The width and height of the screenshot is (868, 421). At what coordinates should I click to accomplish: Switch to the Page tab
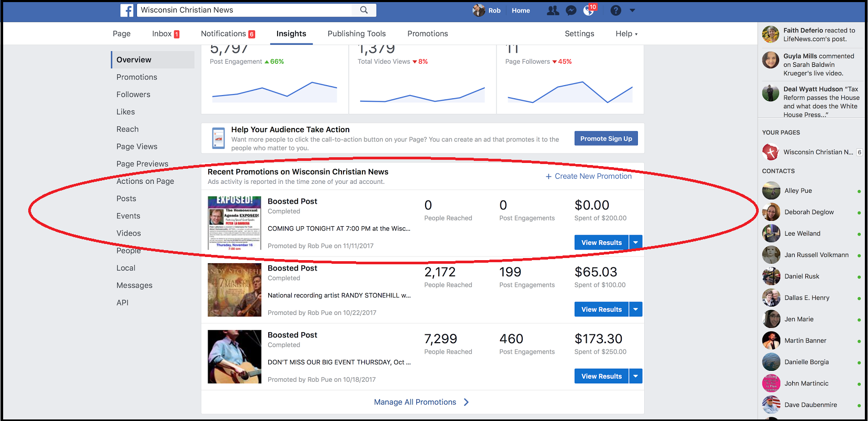point(122,33)
